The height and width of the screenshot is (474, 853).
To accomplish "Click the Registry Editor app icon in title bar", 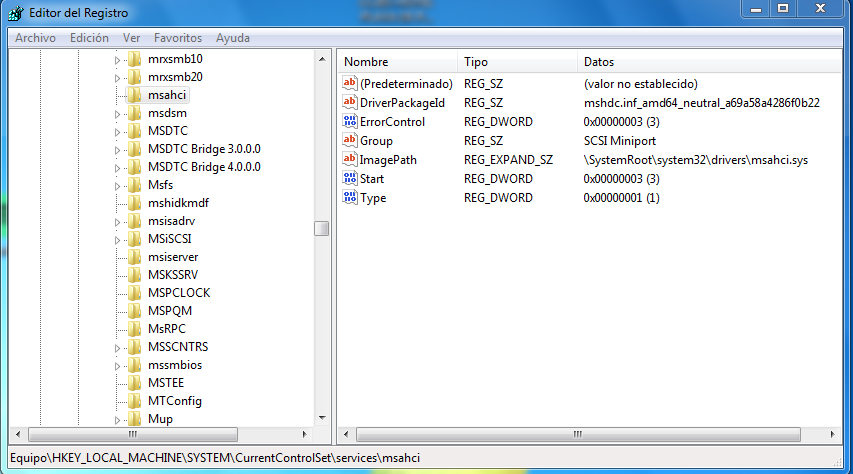I will tap(16, 13).
